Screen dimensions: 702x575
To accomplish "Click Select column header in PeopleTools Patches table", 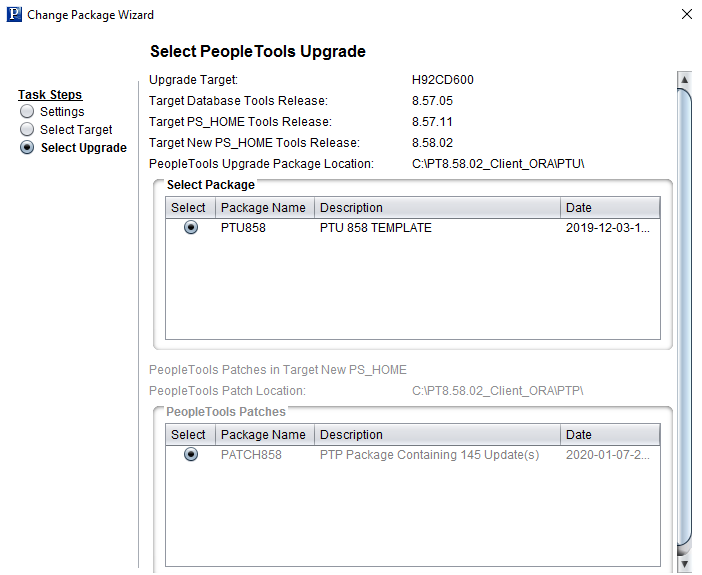I will pyautogui.click(x=190, y=435).
